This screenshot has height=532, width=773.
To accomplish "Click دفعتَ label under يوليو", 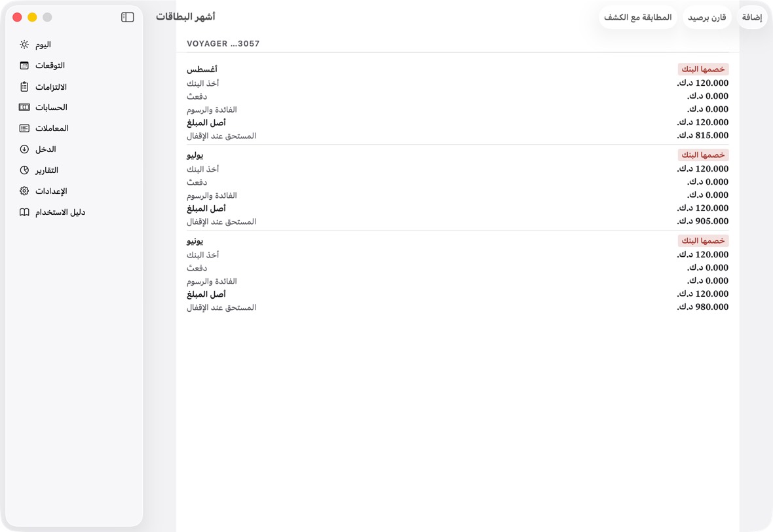I will point(197,182).
